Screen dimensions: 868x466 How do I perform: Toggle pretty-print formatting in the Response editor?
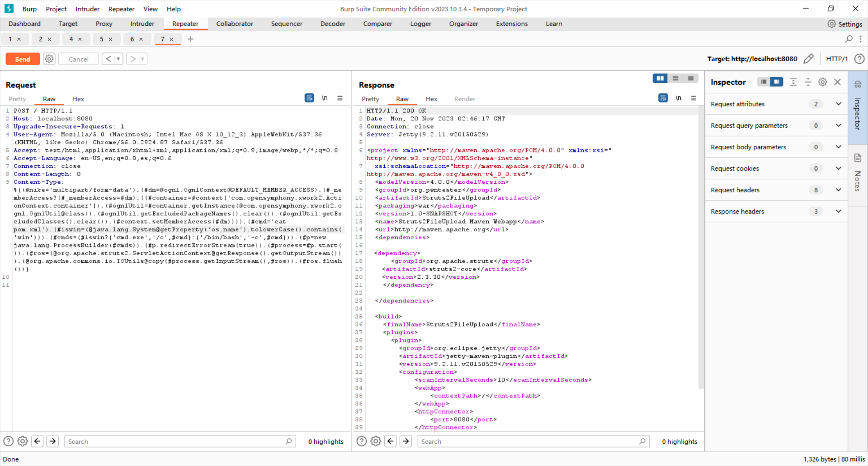click(663, 98)
